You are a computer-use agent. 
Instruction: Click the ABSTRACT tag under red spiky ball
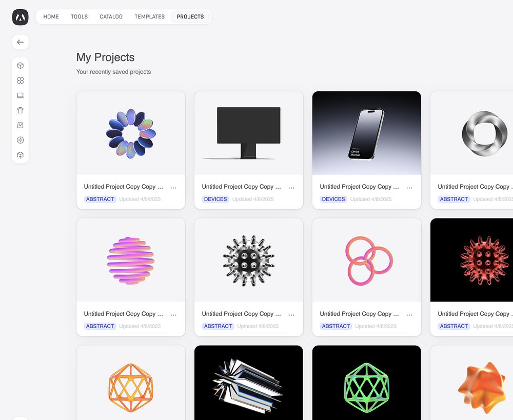[x=454, y=326]
